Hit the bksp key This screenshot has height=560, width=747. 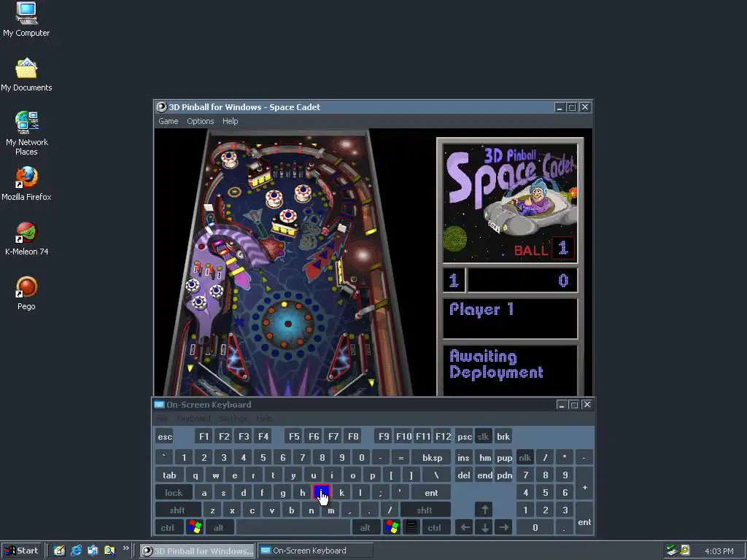pyautogui.click(x=432, y=458)
